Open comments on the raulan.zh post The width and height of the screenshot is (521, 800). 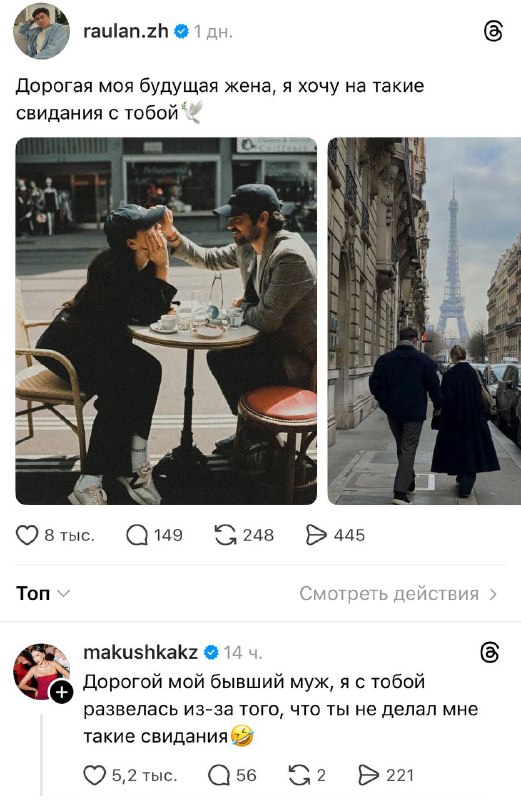(x=137, y=535)
